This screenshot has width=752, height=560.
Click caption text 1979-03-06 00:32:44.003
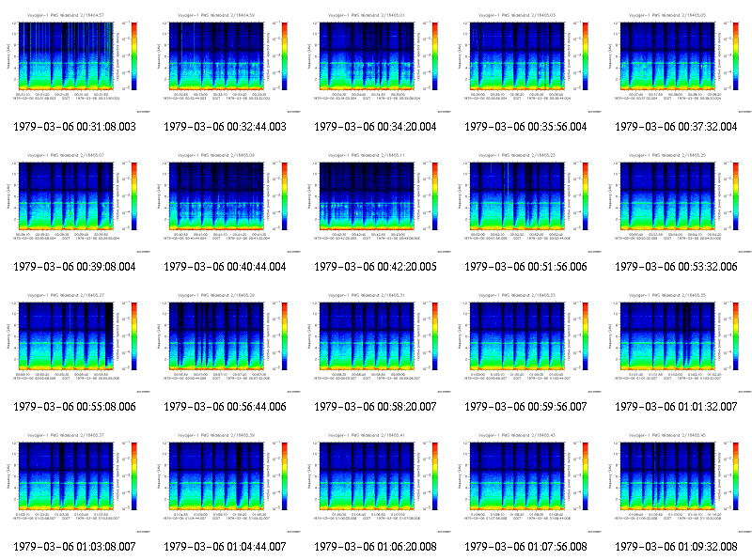tap(225, 127)
